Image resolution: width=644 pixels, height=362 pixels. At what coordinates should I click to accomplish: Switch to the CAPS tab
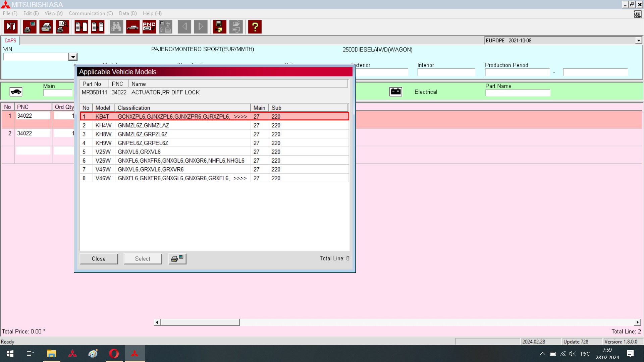[x=10, y=41]
